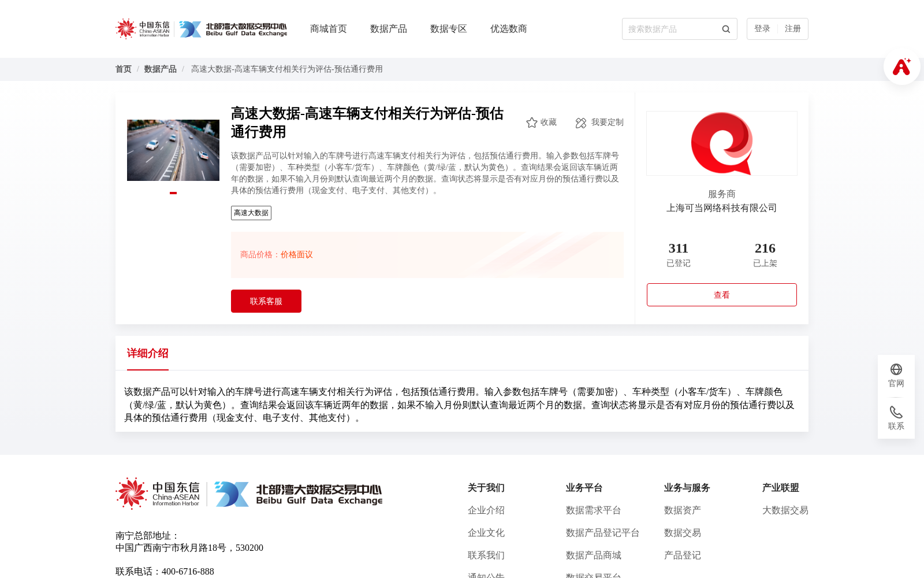Click footer heading 业务与服务
Image resolution: width=924 pixels, height=578 pixels.
tap(687, 488)
